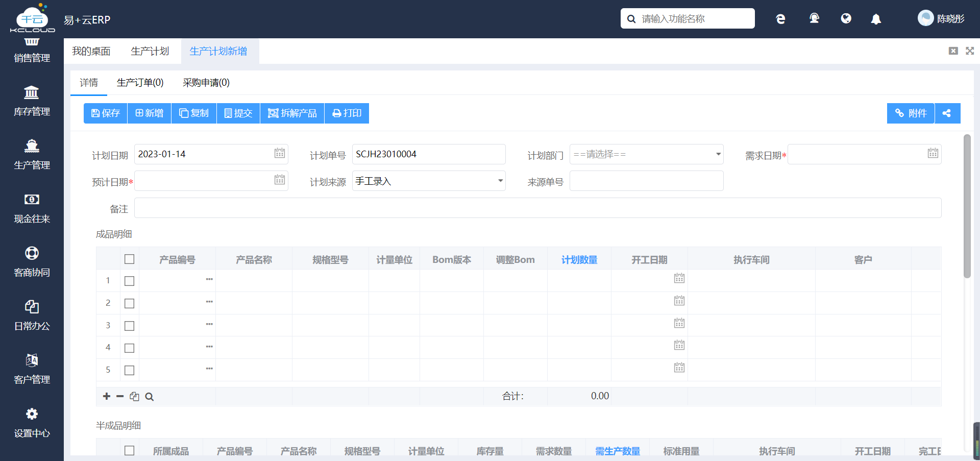
Task: Check row 3 checkbox in 成品明细
Action: [130, 326]
